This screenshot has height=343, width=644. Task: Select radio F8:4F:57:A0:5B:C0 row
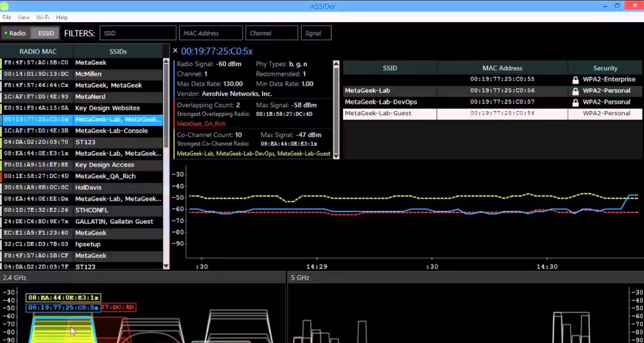pos(82,63)
